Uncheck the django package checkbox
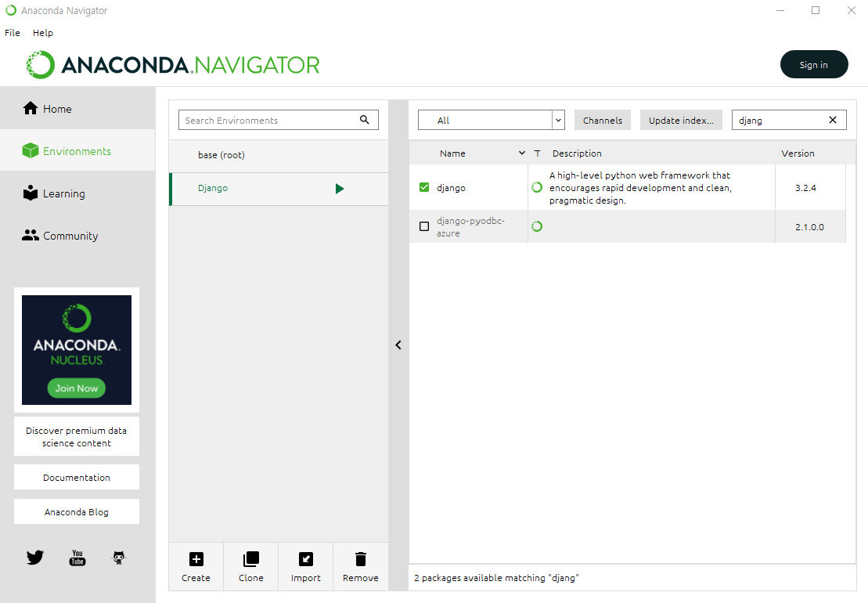Image resolution: width=868 pixels, height=603 pixels. pyautogui.click(x=424, y=187)
